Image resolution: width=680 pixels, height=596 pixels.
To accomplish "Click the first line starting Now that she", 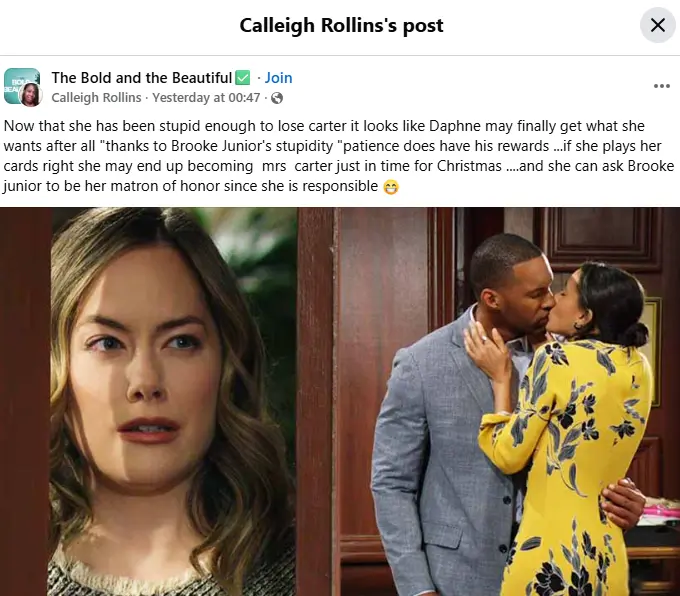I will pos(324,126).
